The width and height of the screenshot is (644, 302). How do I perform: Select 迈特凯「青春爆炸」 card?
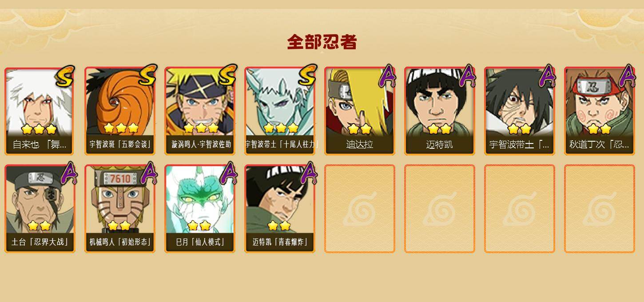pyautogui.click(x=280, y=208)
